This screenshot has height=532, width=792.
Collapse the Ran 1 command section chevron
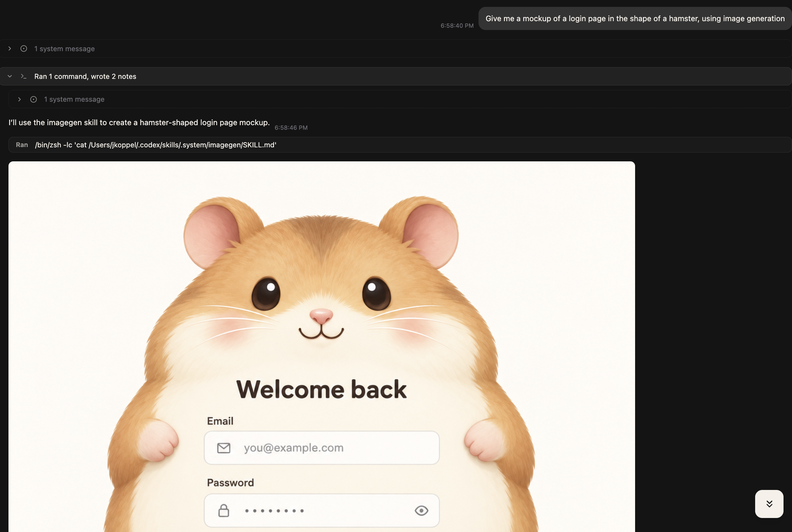click(10, 76)
